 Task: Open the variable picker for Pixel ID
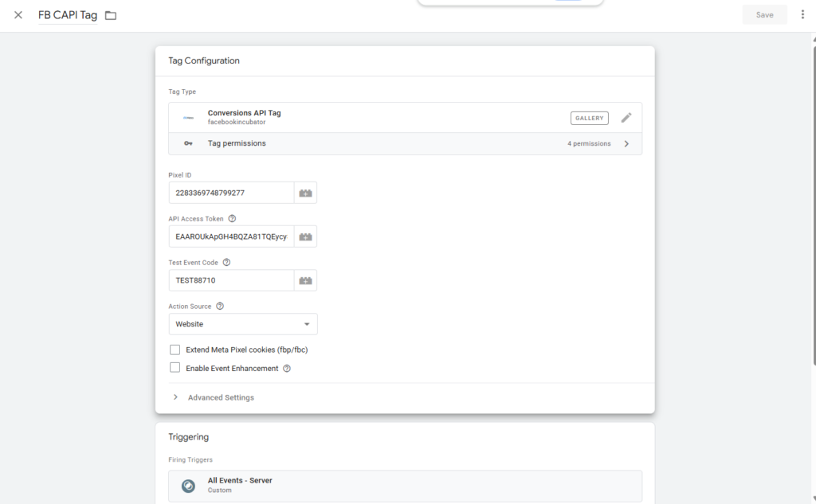(307, 192)
